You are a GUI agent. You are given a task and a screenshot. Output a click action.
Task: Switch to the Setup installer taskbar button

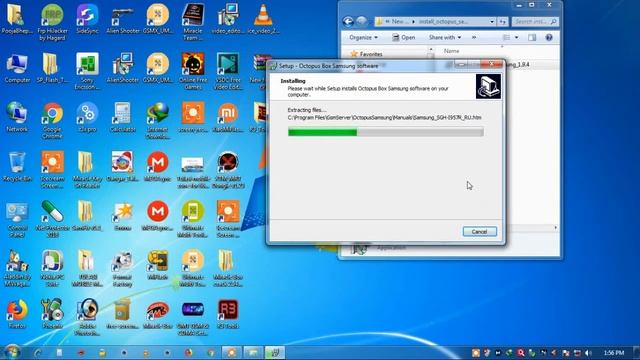pos(275,353)
